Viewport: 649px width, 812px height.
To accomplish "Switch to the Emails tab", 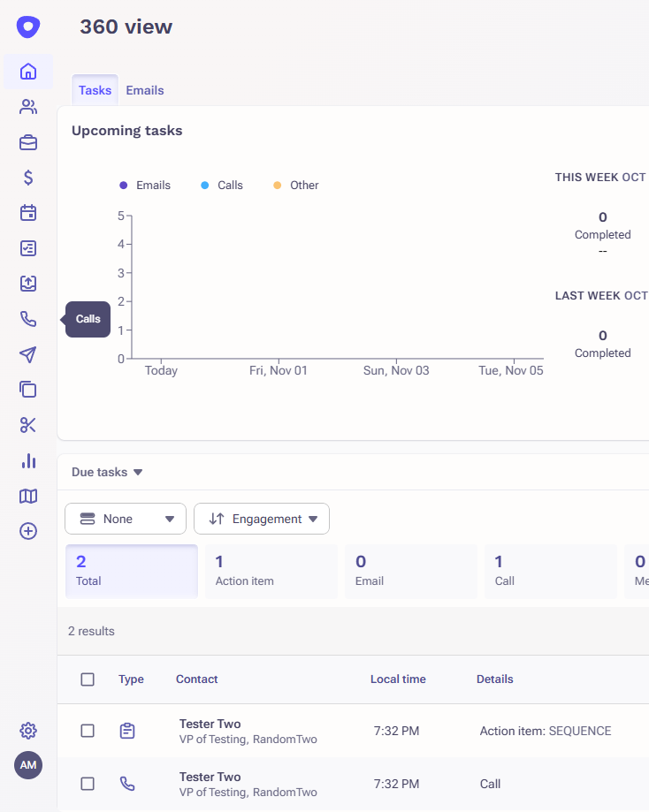I will [x=145, y=90].
